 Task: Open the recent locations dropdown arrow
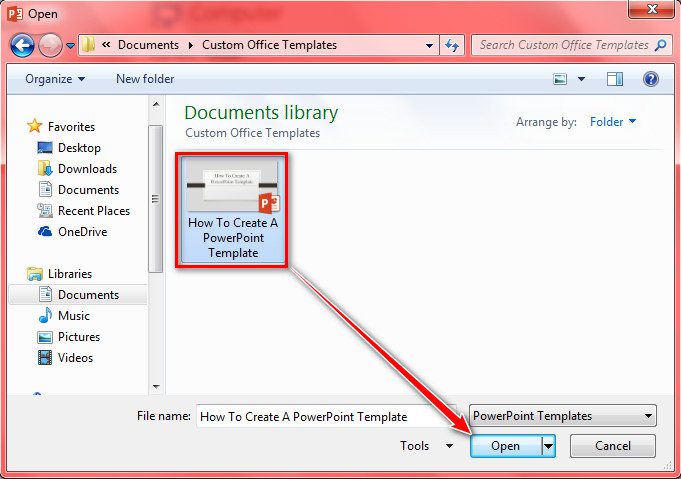70,46
